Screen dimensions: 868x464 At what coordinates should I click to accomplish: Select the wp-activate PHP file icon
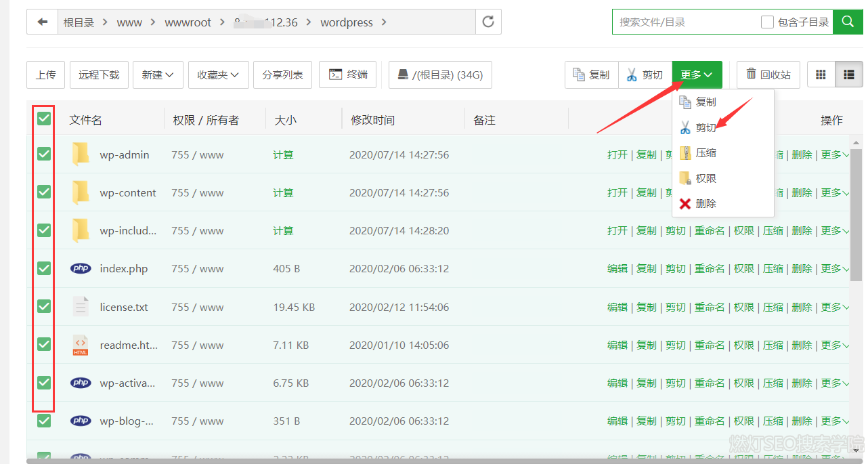81,383
